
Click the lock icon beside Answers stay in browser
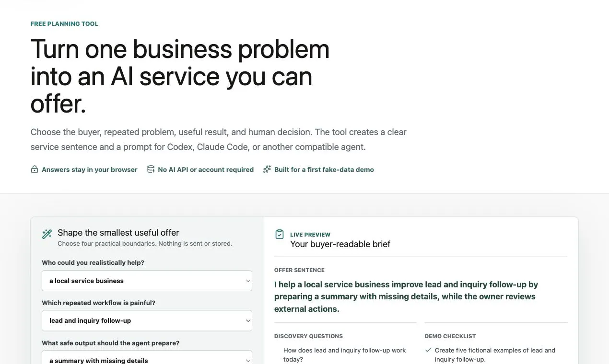35,170
